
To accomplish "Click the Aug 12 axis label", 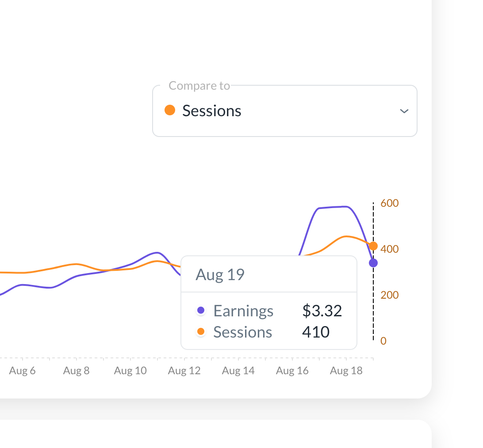I will 184,371.
